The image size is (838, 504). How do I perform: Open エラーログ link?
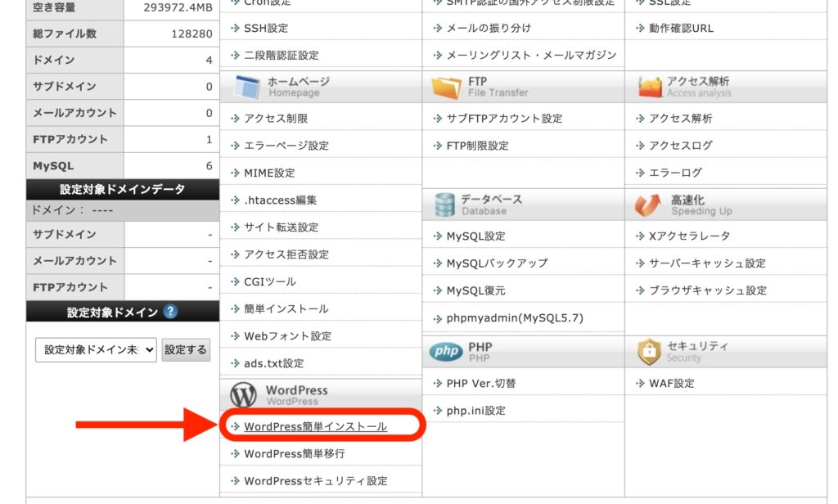675,173
